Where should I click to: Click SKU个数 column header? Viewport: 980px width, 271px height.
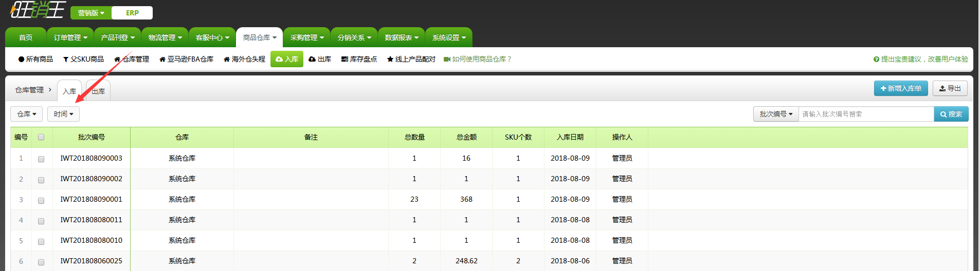[x=518, y=137]
